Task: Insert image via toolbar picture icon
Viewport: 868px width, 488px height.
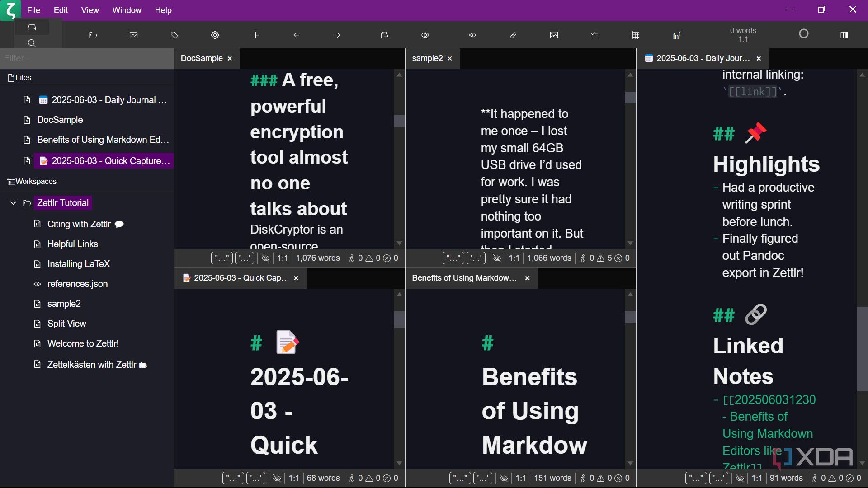Action: coord(554,35)
